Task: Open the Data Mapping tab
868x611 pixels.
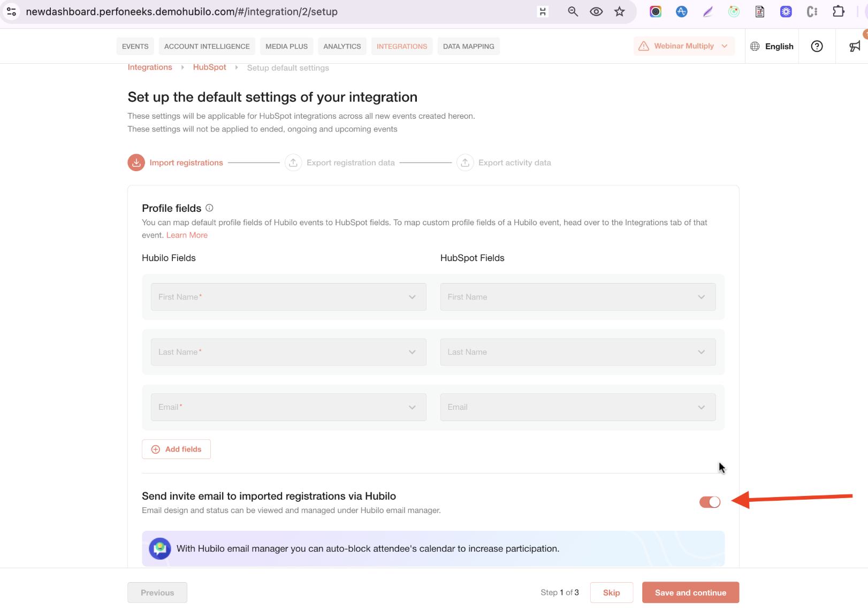Action: pos(469,47)
